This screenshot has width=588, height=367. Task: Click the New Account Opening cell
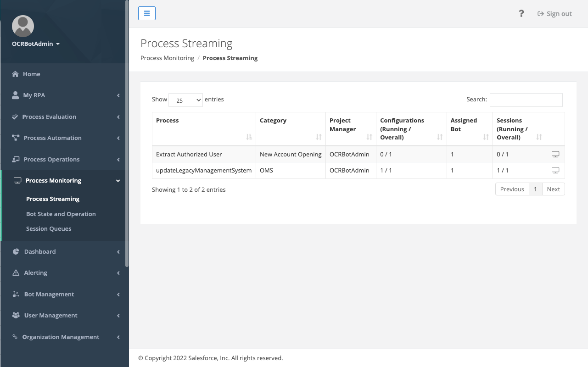coord(291,154)
